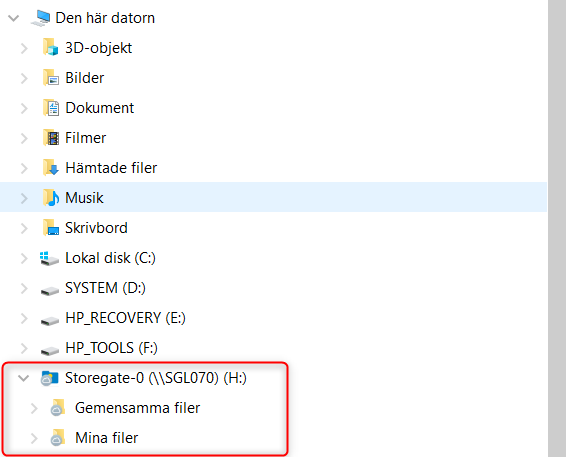Viewport: 566px width, 457px height.
Task: Click the Mina filer cloud folder icon
Action: coord(58,438)
